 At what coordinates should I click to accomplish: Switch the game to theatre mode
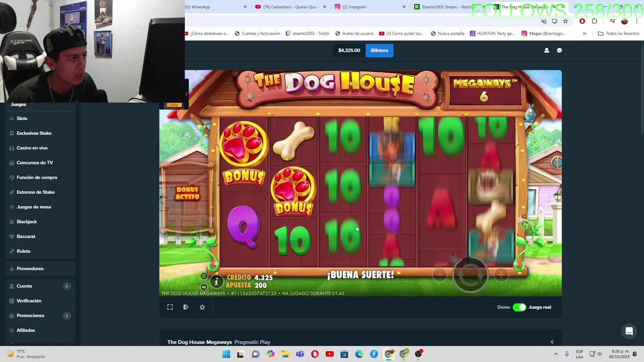(x=186, y=307)
